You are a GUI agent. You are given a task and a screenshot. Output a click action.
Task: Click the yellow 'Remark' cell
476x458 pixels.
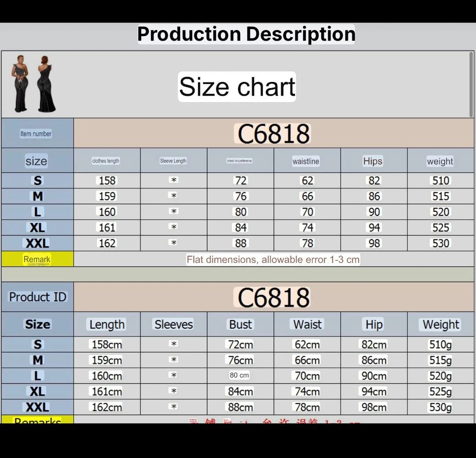[x=37, y=259]
